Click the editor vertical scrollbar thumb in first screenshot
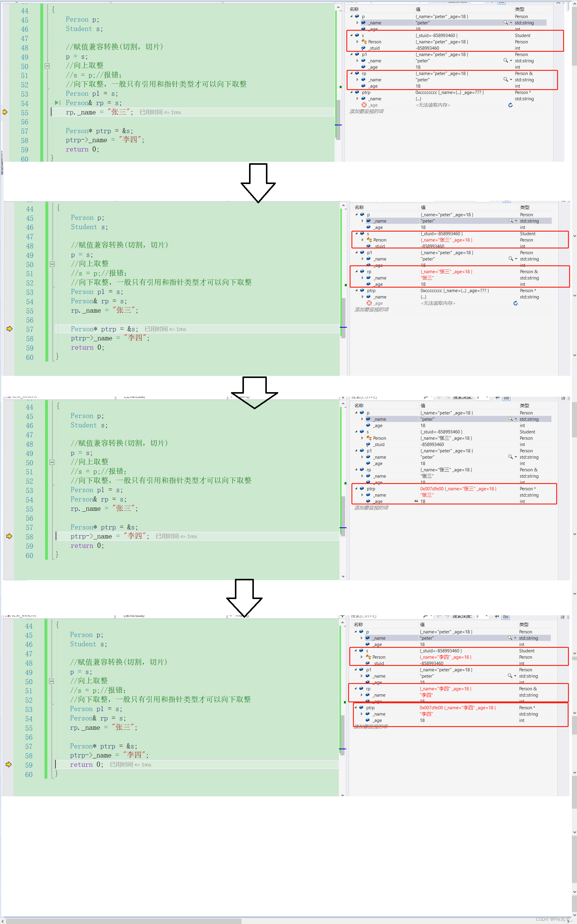The height and width of the screenshot is (924, 577). tap(338, 120)
